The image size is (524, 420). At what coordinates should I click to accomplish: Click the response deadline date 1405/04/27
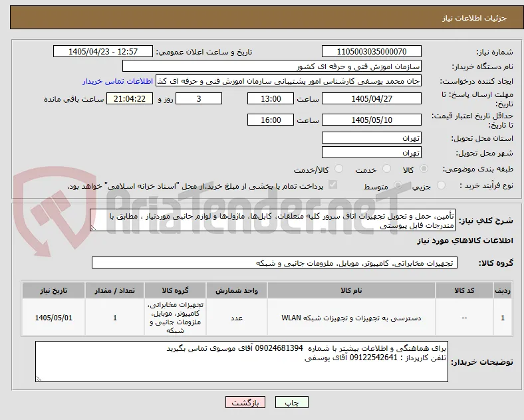coord(372,98)
